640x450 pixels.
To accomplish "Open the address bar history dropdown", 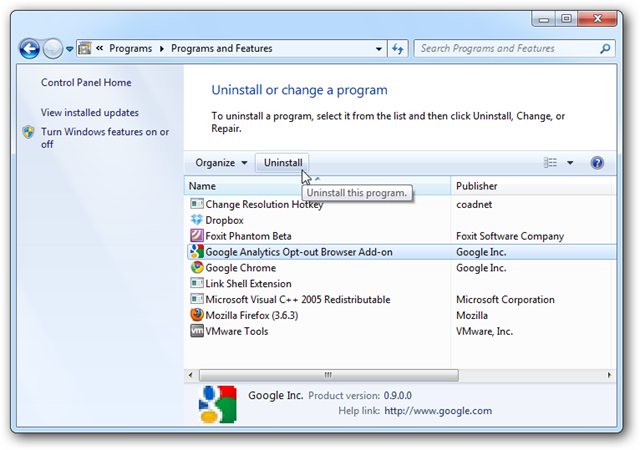I will pos(379,49).
